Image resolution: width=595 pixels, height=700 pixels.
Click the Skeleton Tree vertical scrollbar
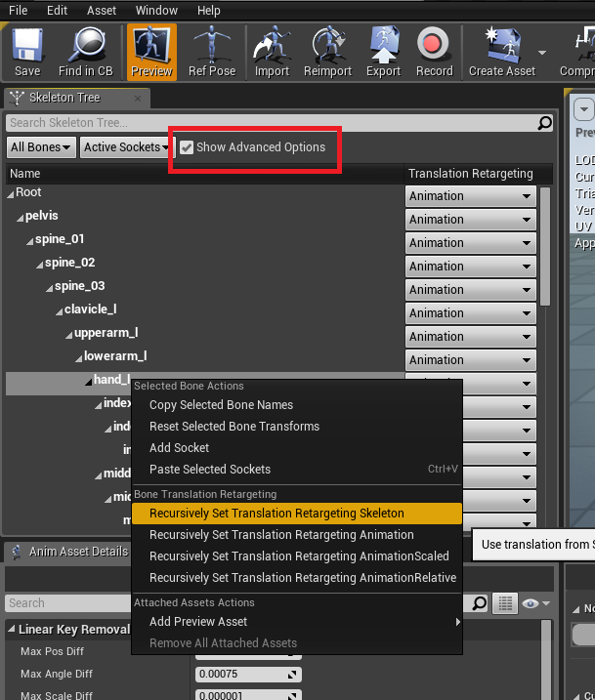tap(545, 246)
